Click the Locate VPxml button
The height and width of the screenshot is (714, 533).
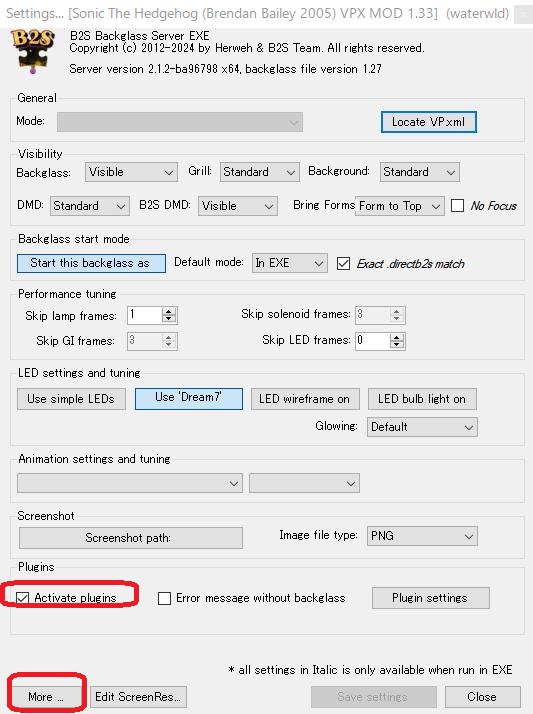[x=429, y=122]
